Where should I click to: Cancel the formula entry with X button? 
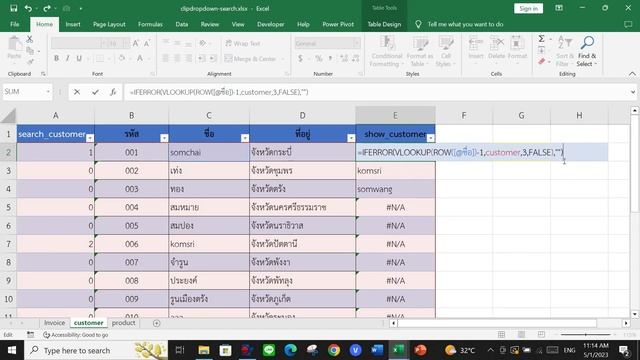click(x=77, y=92)
